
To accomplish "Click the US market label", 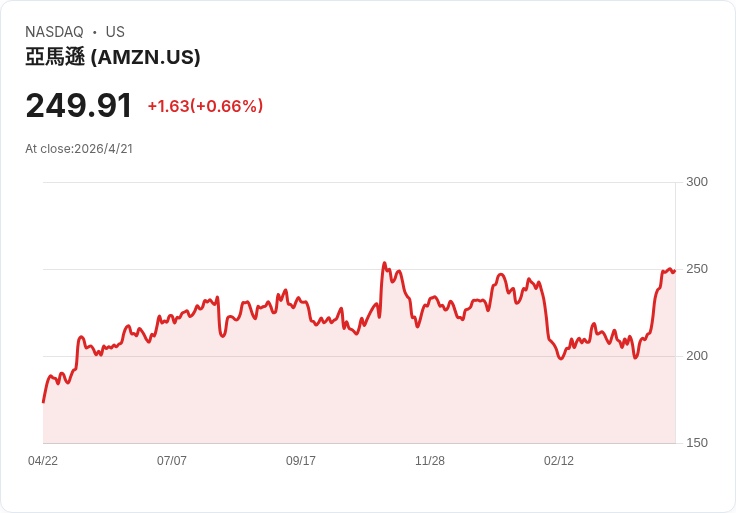I will (115, 32).
